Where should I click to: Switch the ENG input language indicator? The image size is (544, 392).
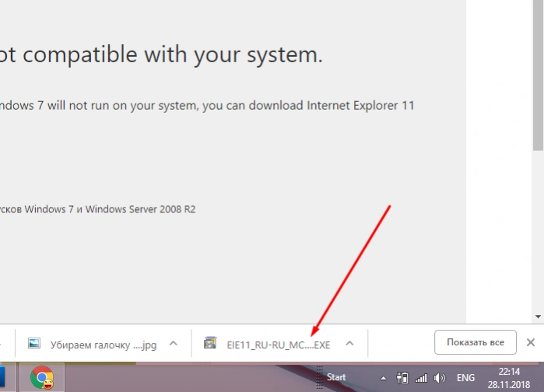click(465, 377)
